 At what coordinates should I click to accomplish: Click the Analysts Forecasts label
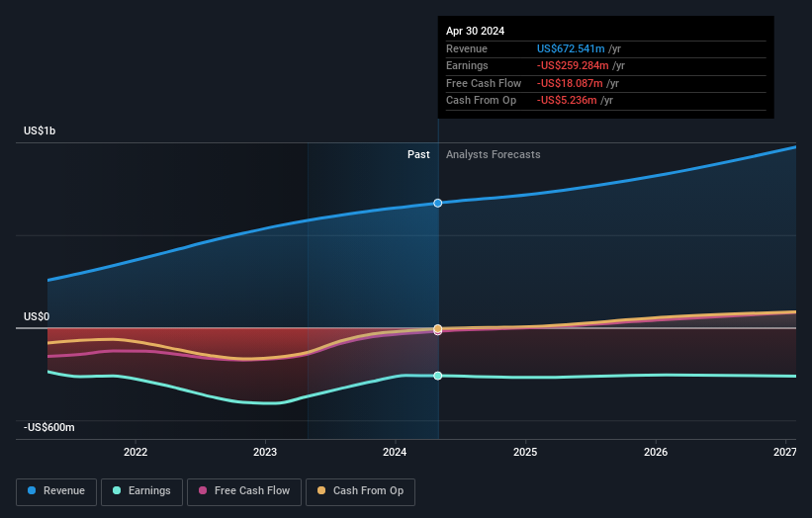[x=493, y=155]
